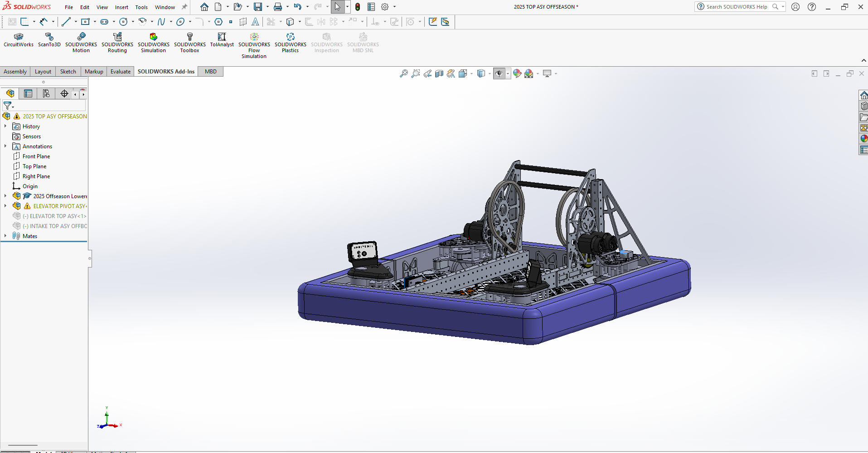Click the Search SOLIDWORKS Help field
This screenshot has width=868, height=453.
click(738, 7)
